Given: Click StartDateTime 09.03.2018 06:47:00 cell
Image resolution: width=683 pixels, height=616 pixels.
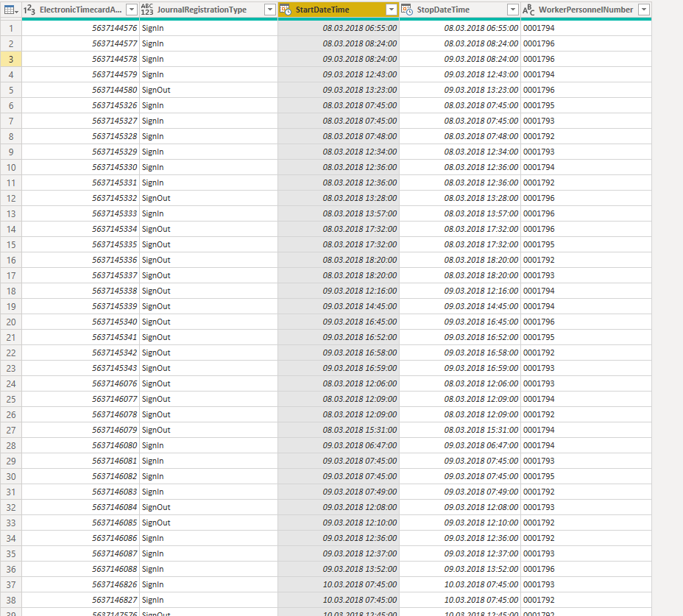Looking at the screenshot, I should (x=339, y=446).
